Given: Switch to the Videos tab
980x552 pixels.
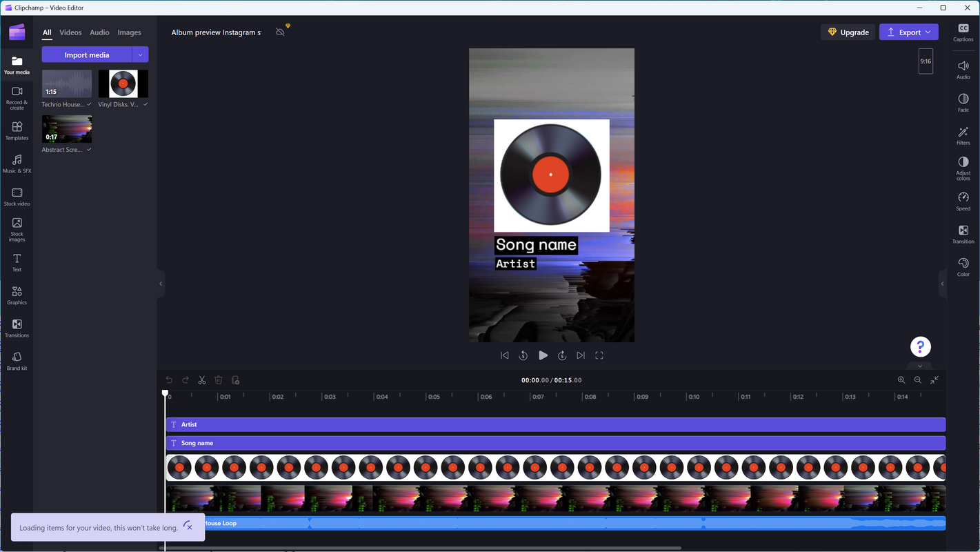Looking at the screenshot, I should click(70, 32).
